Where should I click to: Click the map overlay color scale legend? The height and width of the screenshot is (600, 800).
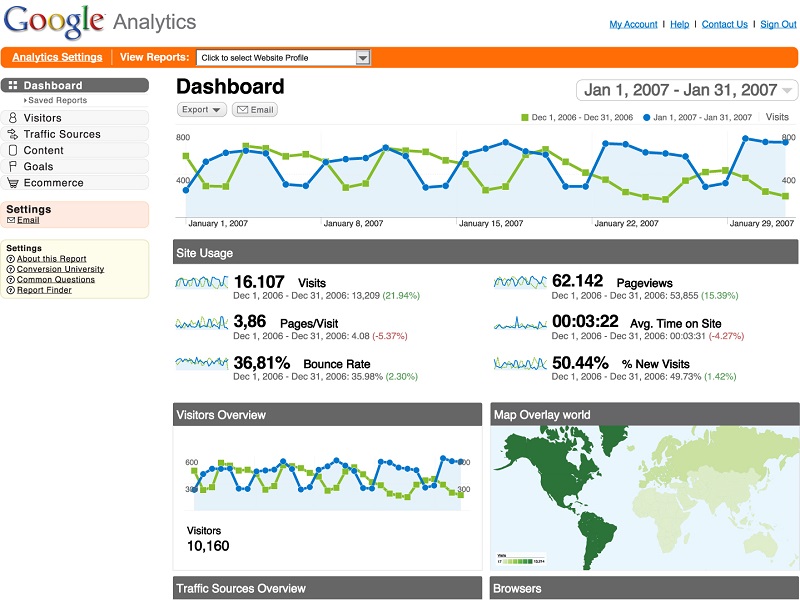521,559
